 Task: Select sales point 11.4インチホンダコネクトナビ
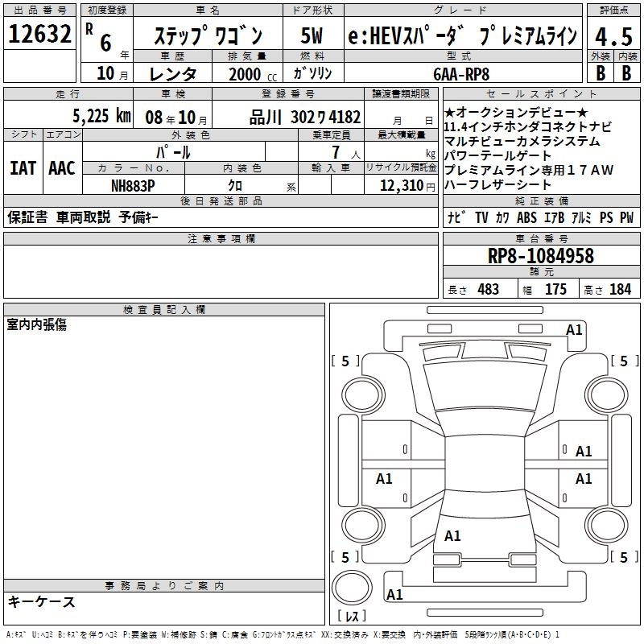(528, 126)
